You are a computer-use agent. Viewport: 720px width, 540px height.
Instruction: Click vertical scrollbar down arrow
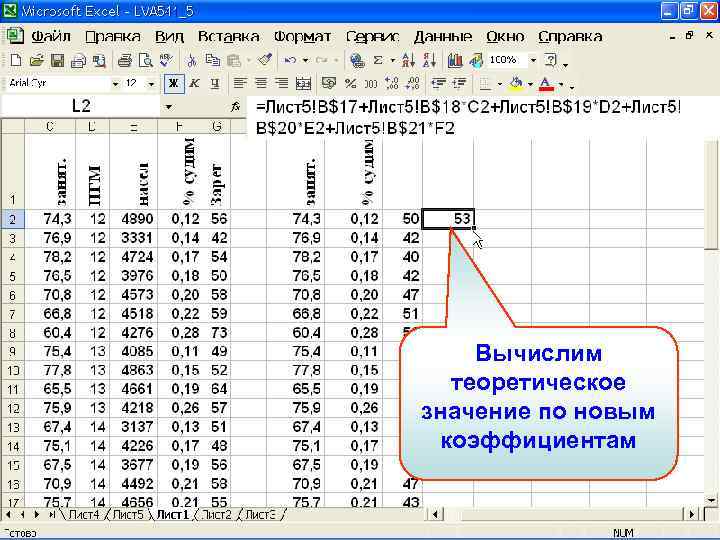712,500
